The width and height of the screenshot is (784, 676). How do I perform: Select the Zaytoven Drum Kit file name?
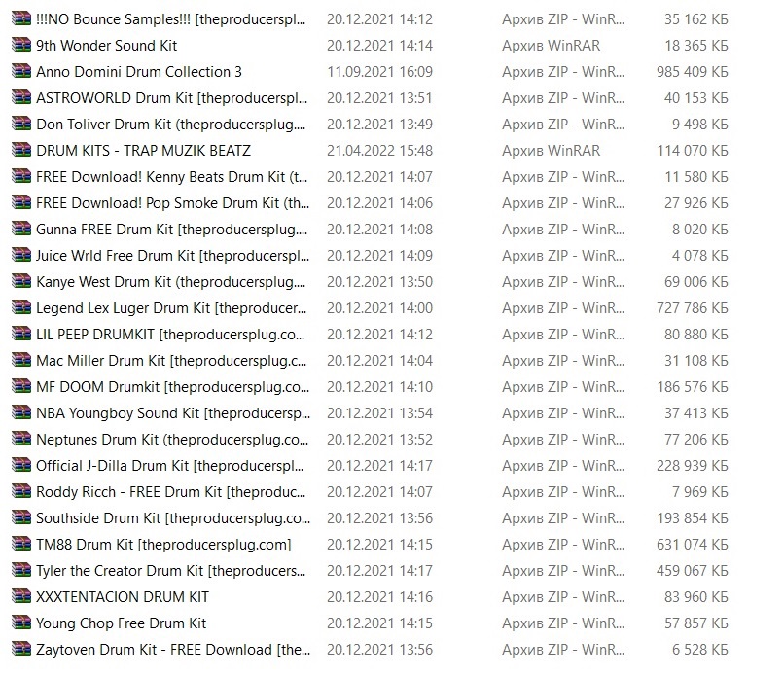173,649
